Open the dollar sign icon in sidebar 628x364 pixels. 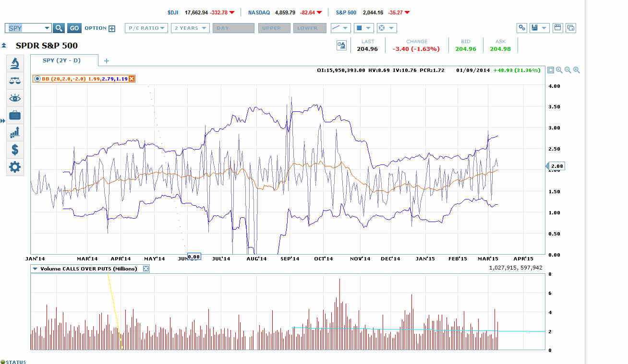15,150
